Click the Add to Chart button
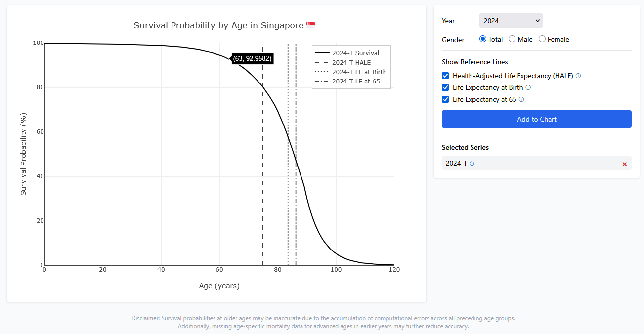 point(536,119)
